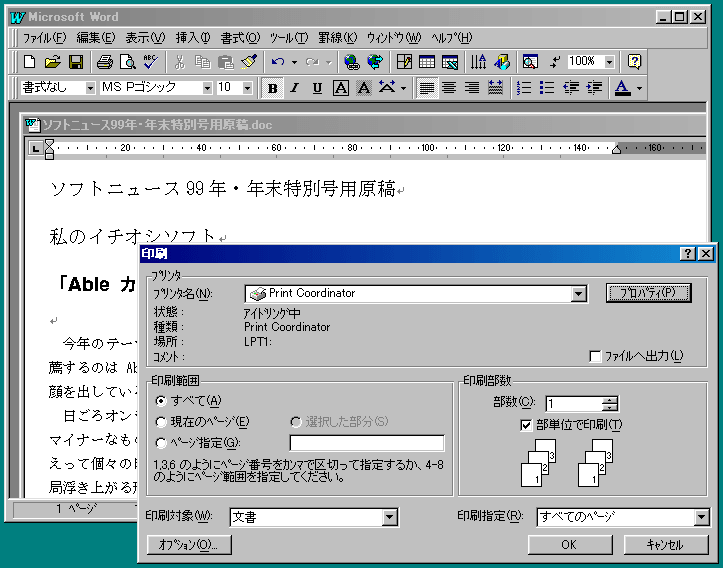Increase copies with 部数 spinner up

[610, 400]
